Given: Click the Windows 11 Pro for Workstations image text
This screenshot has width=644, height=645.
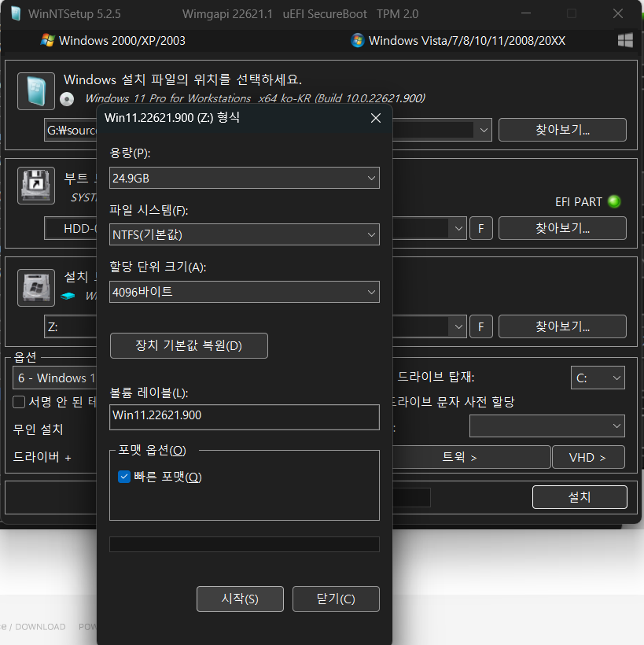Looking at the screenshot, I should coord(255,98).
